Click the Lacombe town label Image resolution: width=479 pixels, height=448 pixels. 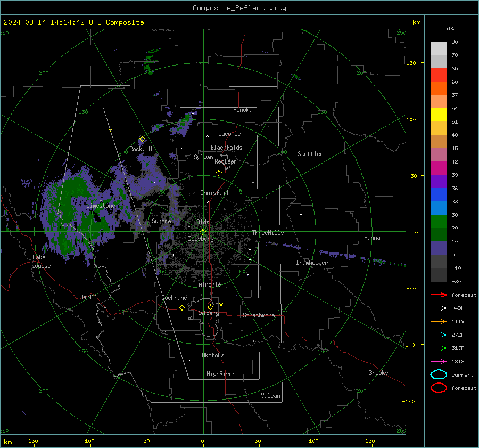229,134
